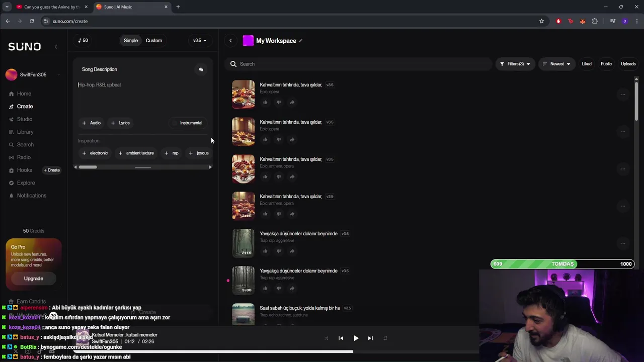Click the purple My Workspace icon
The width and height of the screenshot is (644, 362).
pyautogui.click(x=248, y=41)
